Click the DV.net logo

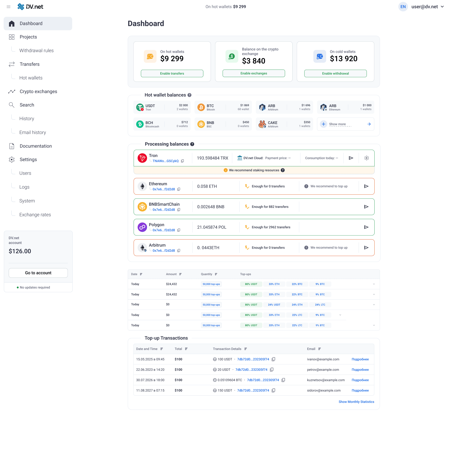click(30, 7)
